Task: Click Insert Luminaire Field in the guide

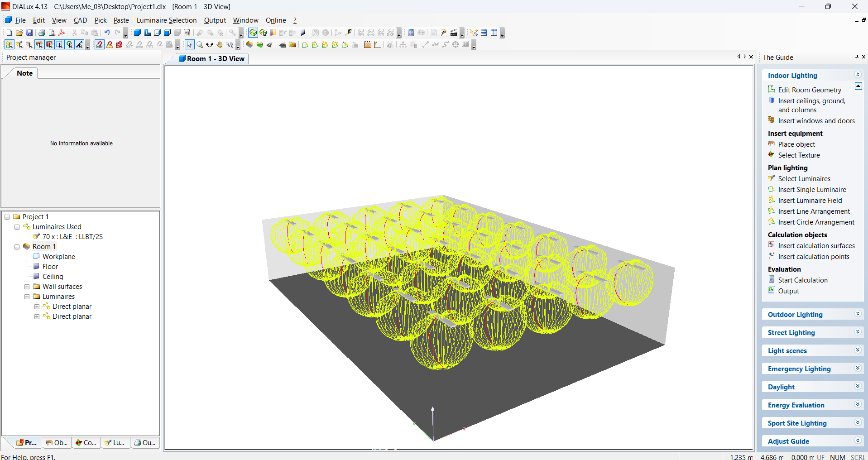Action: click(810, 201)
